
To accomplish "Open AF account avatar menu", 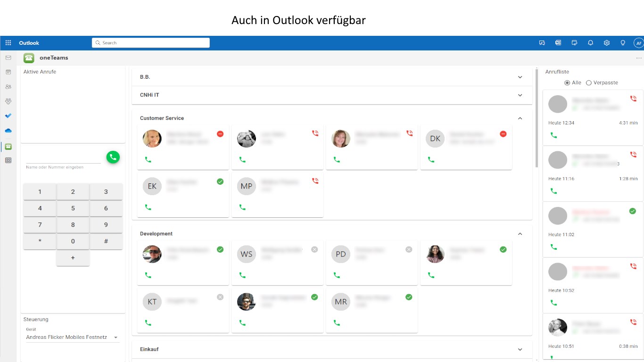I will (639, 43).
